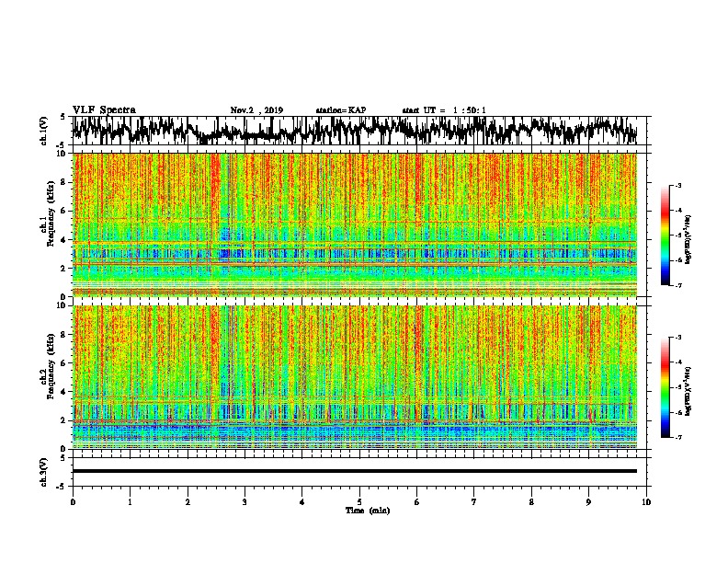Click the "ch.3(V)" axis label
Screen dimensions: 728x563
[x=44, y=472]
